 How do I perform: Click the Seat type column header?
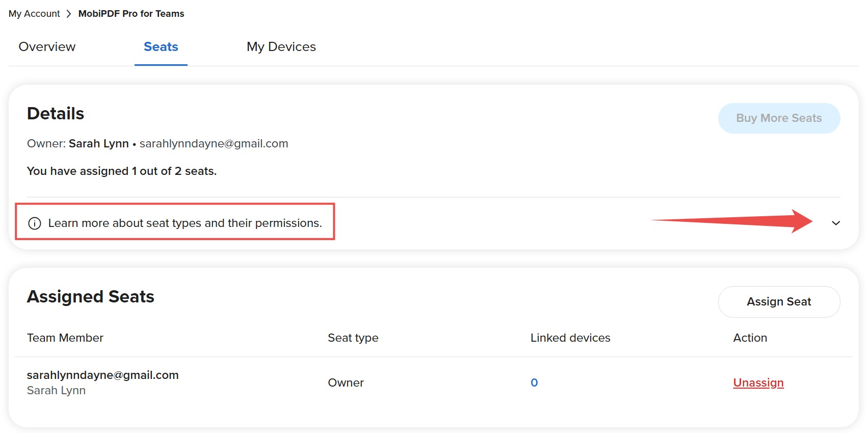(x=353, y=338)
